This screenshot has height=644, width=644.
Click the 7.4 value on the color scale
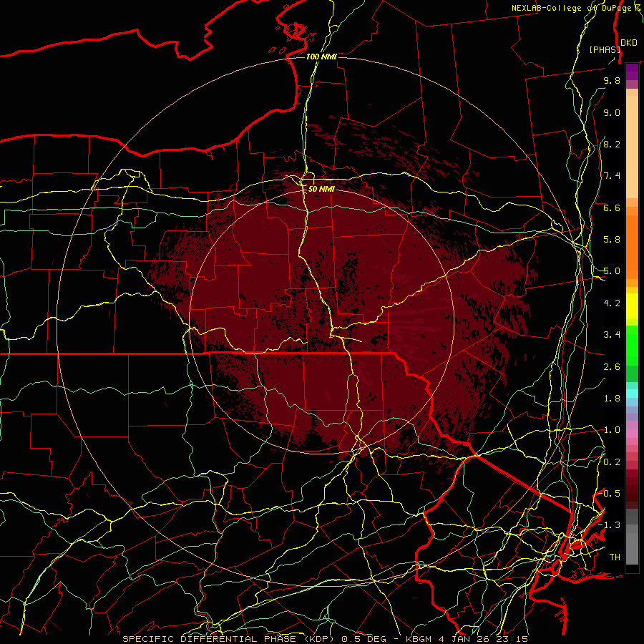(x=612, y=176)
